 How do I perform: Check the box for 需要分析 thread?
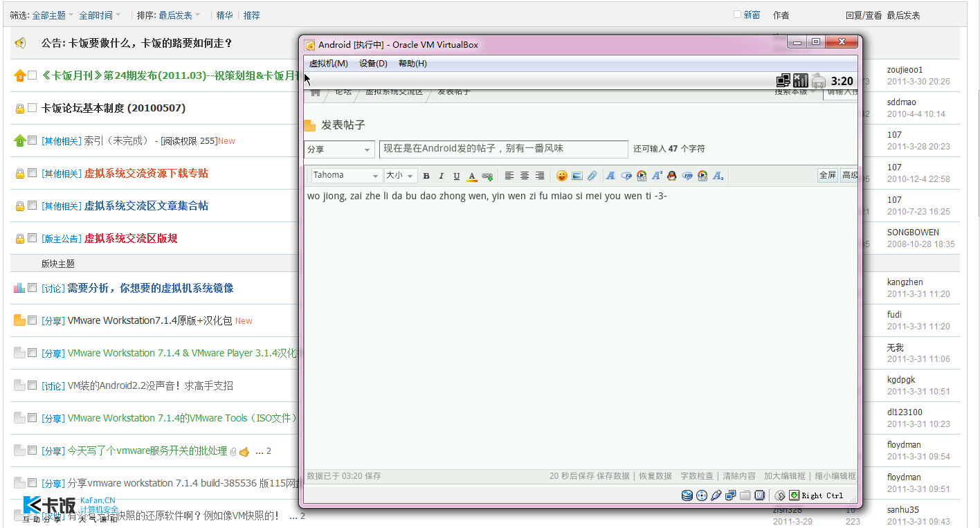[32, 288]
